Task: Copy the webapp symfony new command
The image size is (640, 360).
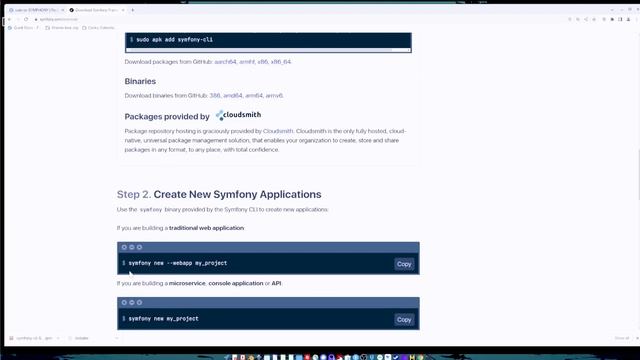Action: click(x=404, y=264)
